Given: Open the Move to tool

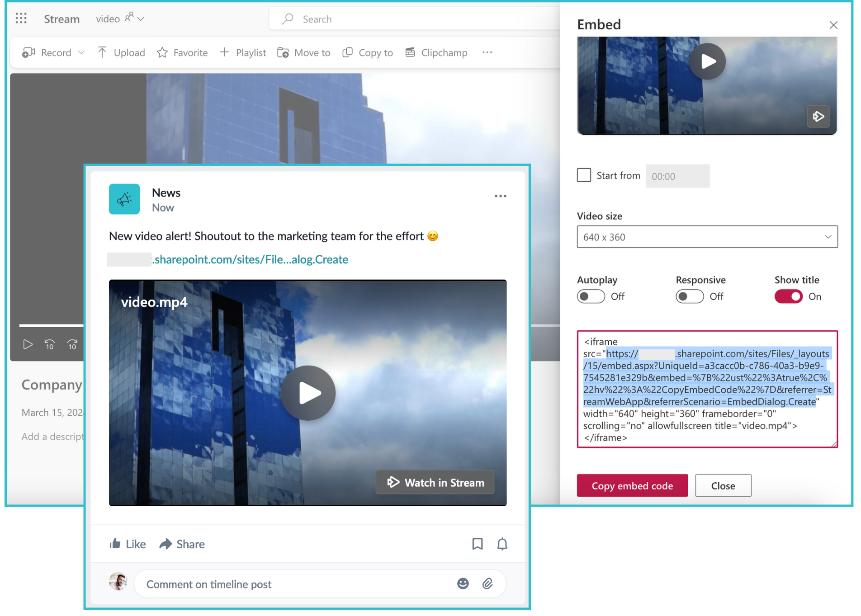Looking at the screenshot, I should [303, 52].
